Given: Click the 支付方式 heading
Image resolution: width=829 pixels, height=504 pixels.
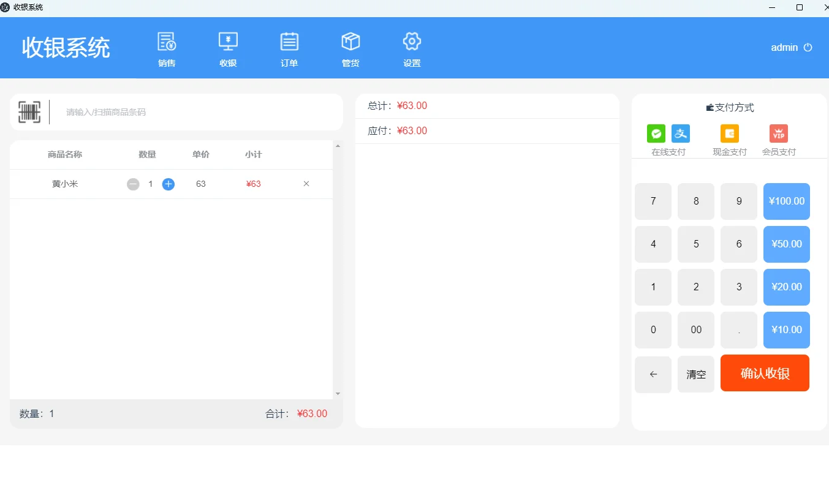Looking at the screenshot, I should point(730,108).
